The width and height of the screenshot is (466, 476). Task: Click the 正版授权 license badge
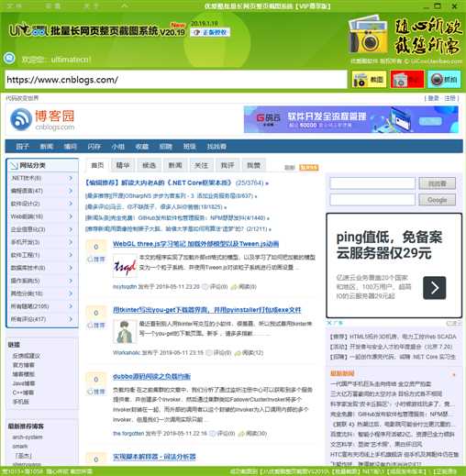[210, 32]
